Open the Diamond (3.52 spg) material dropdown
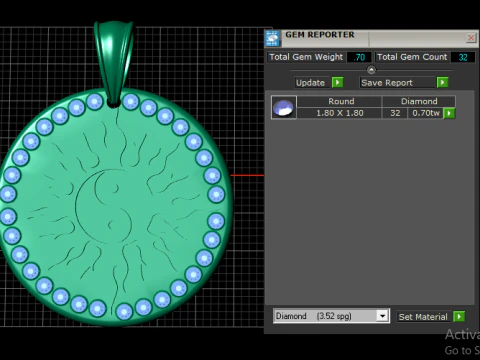The height and width of the screenshot is (360, 480). 331,316
